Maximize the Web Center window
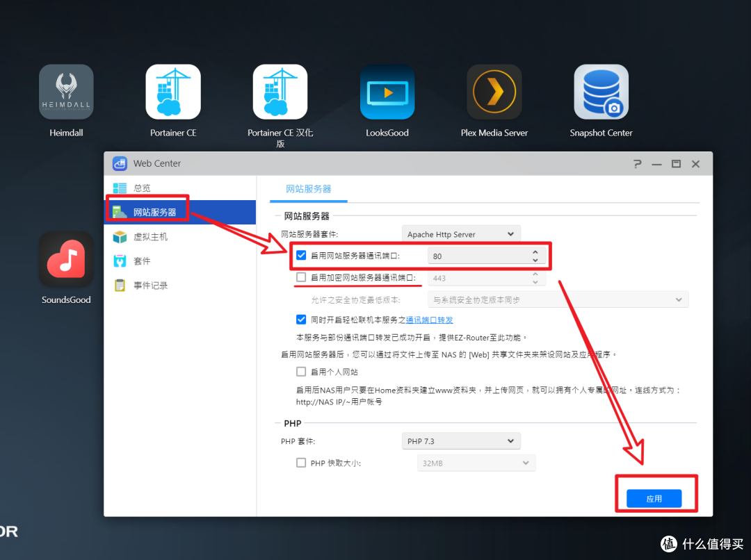 (x=677, y=164)
